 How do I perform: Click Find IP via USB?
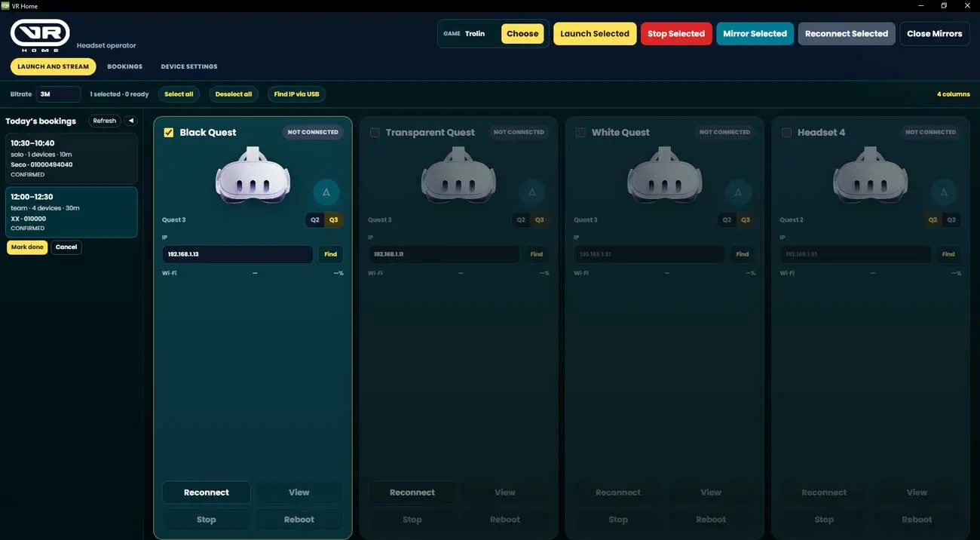296,94
